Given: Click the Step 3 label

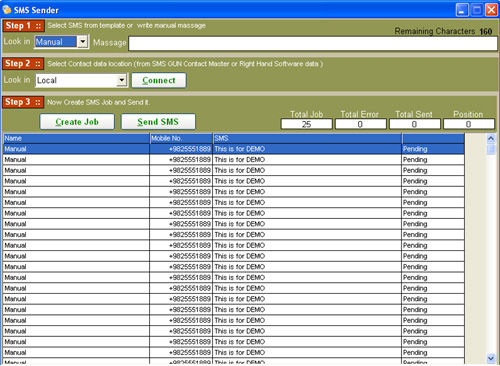Looking at the screenshot, I should pyautogui.click(x=23, y=102).
